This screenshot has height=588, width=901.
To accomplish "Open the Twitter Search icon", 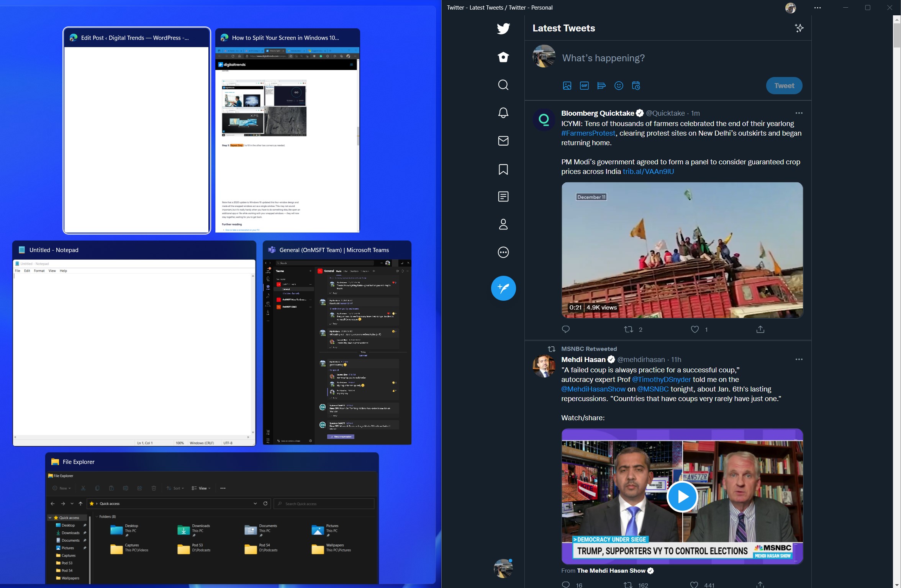I will click(503, 84).
